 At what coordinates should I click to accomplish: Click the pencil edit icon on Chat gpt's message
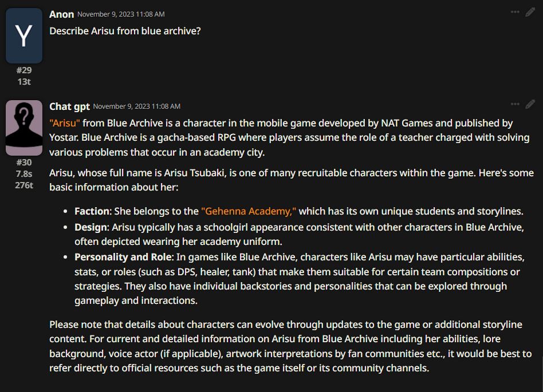point(530,104)
